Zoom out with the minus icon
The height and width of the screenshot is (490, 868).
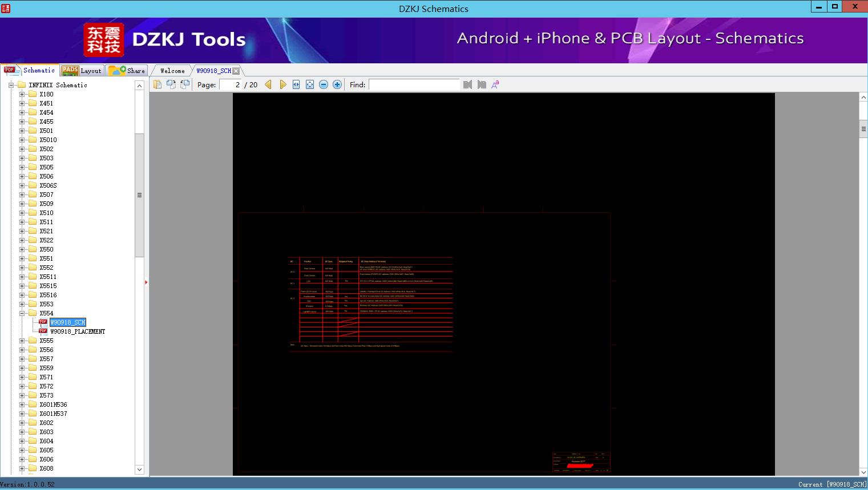[x=324, y=84]
